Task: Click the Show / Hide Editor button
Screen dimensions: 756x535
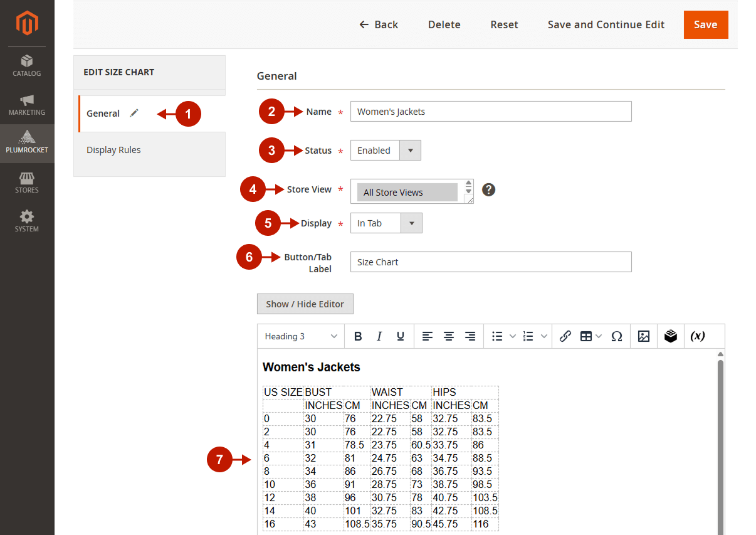Action: pos(305,304)
